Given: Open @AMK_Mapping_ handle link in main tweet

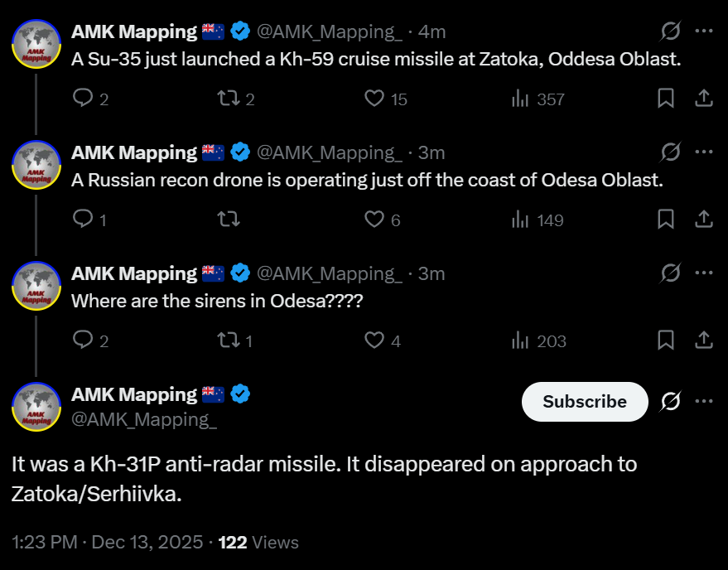Looking at the screenshot, I should point(144,419).
